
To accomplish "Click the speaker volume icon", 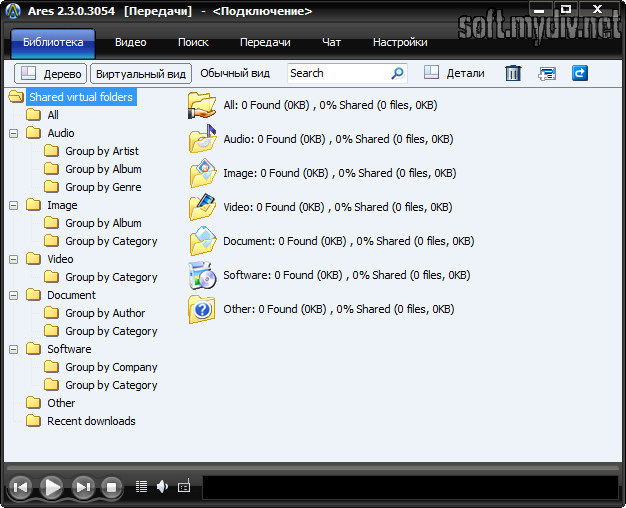I will [x=162, y=486].
